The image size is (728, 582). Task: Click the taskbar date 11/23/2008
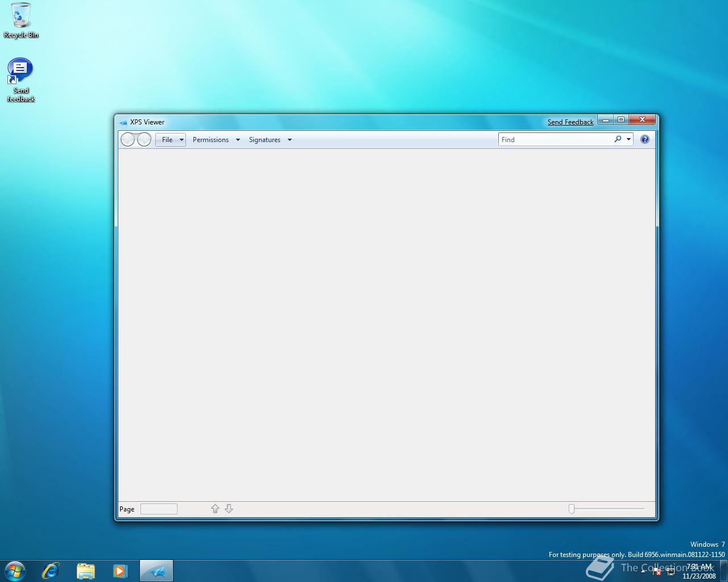pos(699,576)
